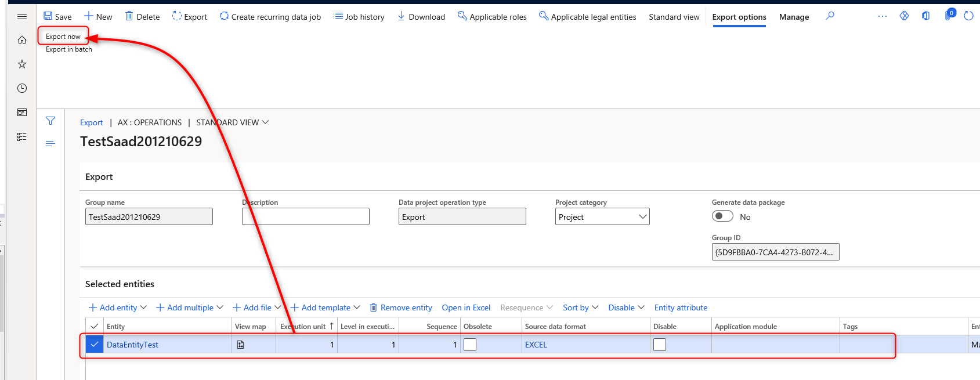Click the Application module column header

(x=775, y=326)
